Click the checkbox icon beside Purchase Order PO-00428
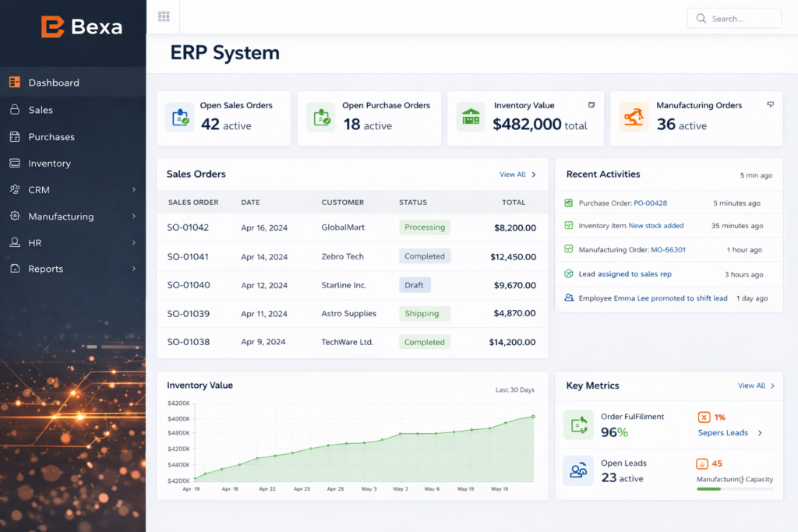The width and height of the screenshot is (798, 532). pos(569,203)
